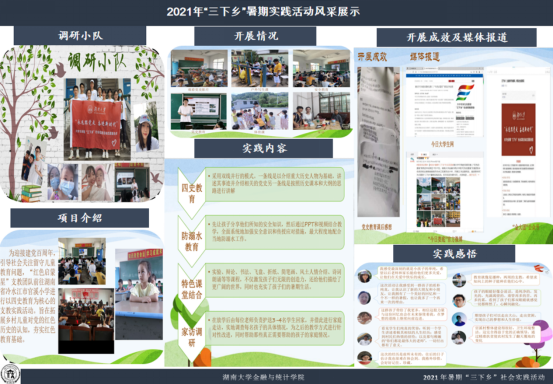Select the 实践感悟 header banner
Screen dimensions: 553x384
point(454,254)
